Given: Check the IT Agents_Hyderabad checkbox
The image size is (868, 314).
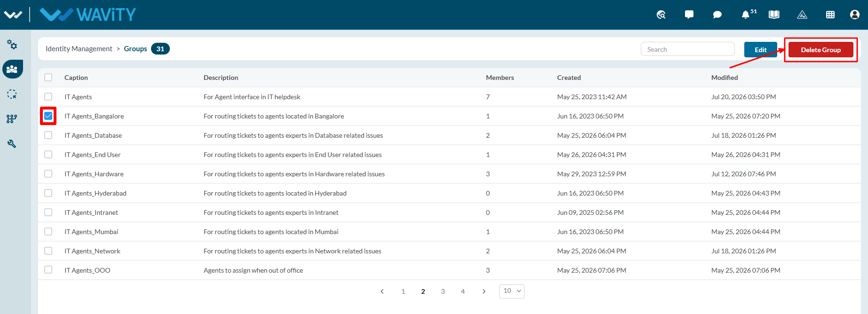Looking at the screenshot, I should click(48, 193).
